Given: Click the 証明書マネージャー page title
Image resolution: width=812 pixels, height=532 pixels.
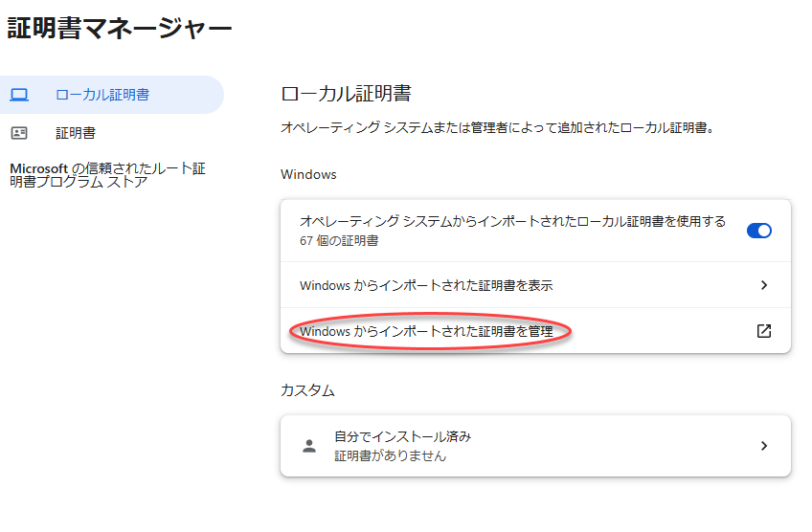Looking at the screenshot, I should coord(120,29).
